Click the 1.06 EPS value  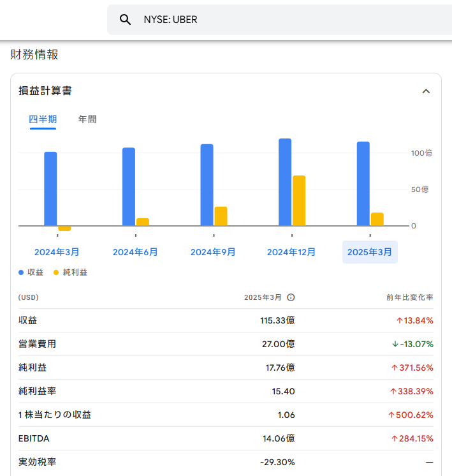click(286, 415)
